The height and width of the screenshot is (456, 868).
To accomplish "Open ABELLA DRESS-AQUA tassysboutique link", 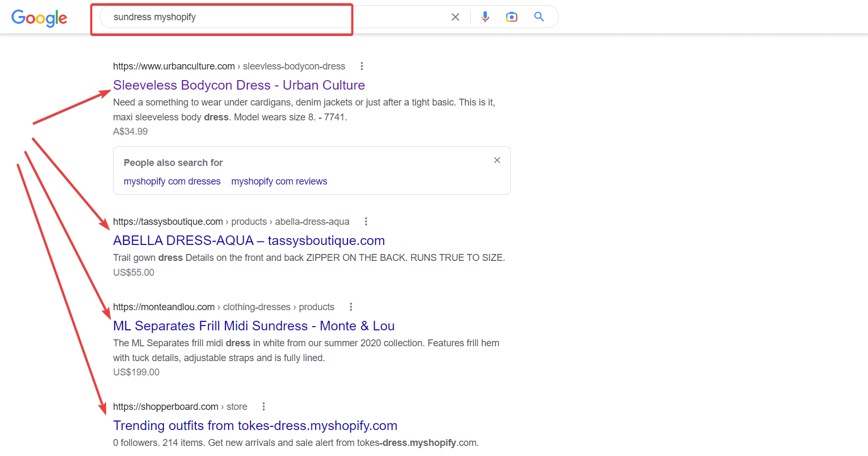I will pyautogui.click(x=248, y=241).
